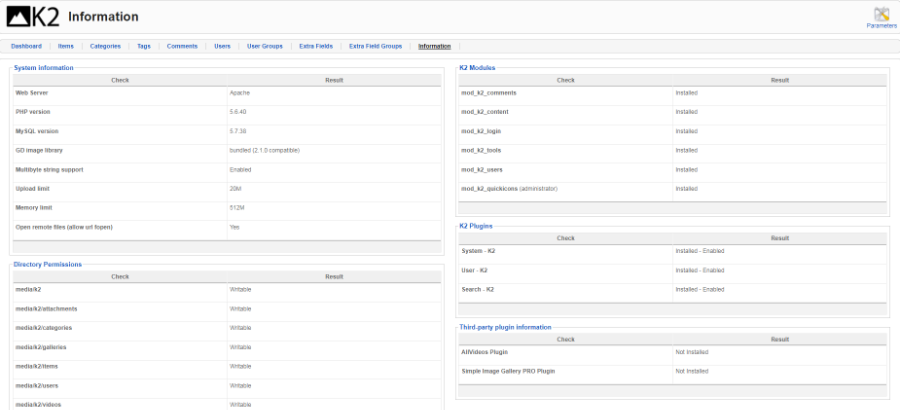Click the K2 Modules heading

[x=478, y=68]
